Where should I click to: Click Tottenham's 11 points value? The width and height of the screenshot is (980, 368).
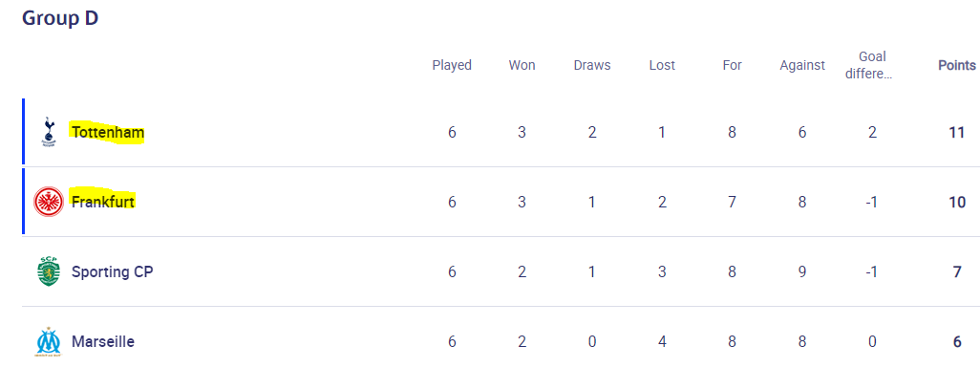tap(957, 133)
